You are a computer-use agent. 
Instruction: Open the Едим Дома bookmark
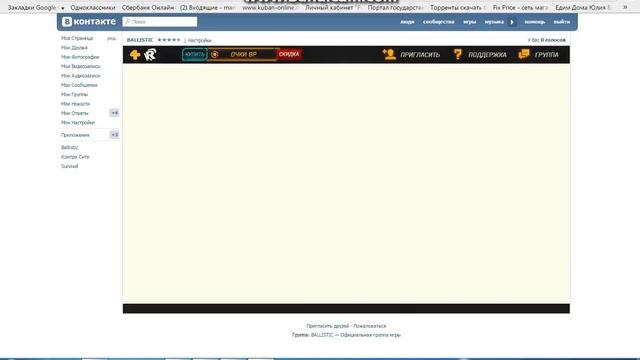tap(583, 8)
